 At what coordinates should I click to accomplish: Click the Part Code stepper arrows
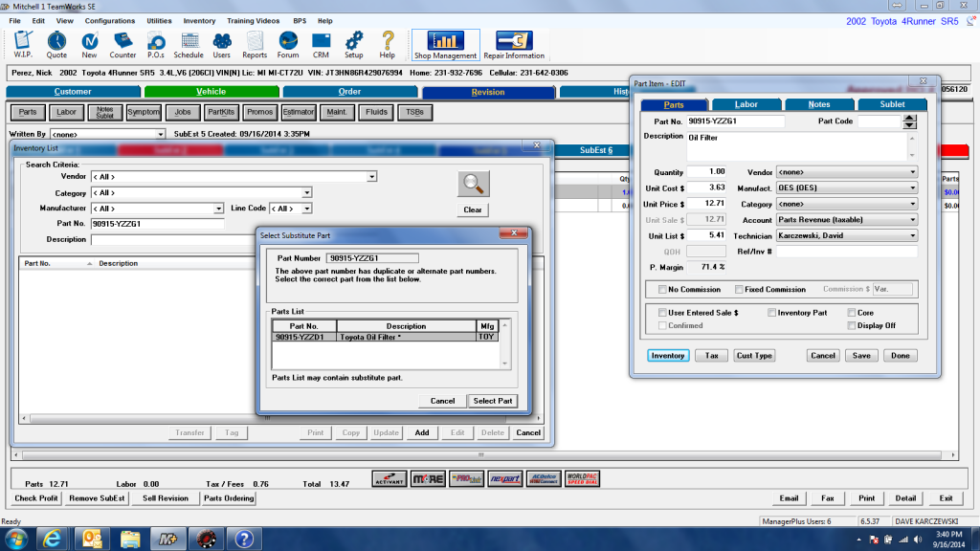(910, 121)
